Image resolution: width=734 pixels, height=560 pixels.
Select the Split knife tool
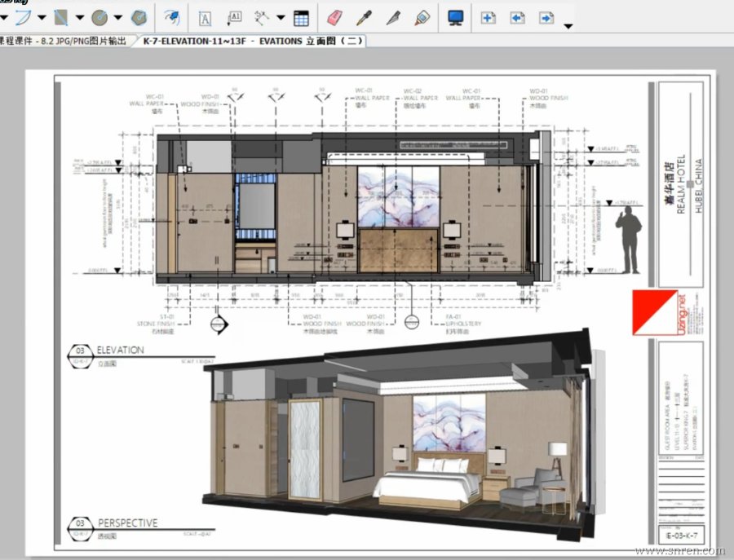coord(393,18)
